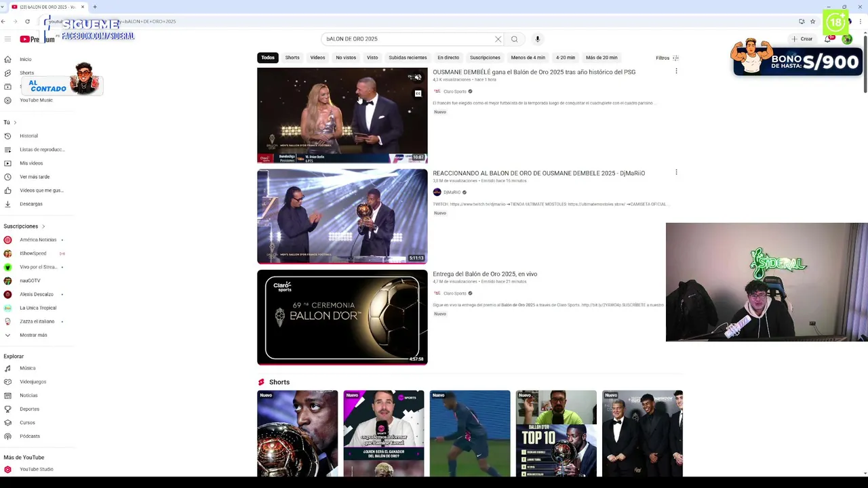Toggle mute on the Dembélé video preview

418,78
